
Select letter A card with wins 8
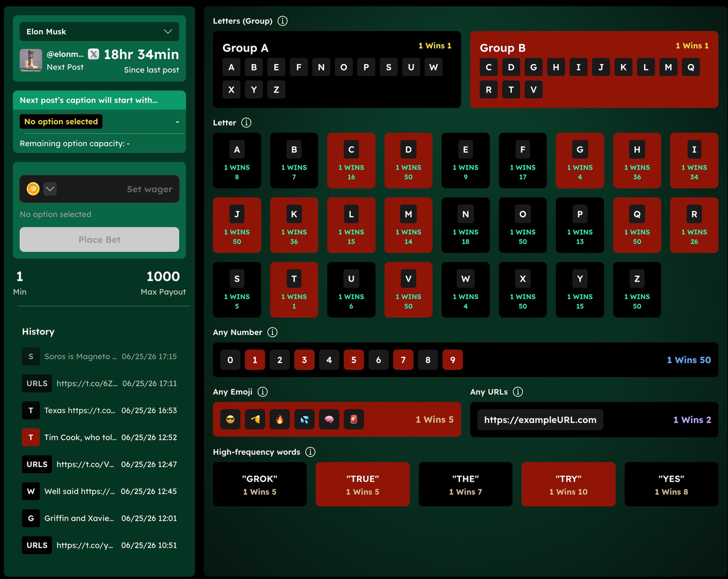(237, 161)
